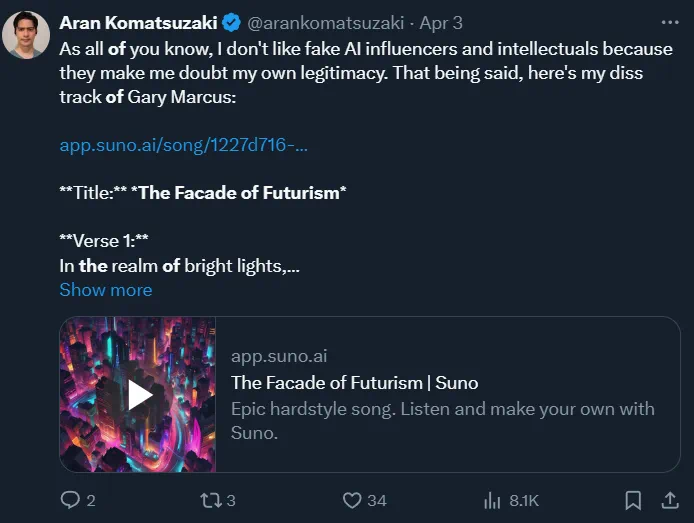Click the app.suno.ai domain label in the card
694x523 pixels.
[x=279, y=356]
